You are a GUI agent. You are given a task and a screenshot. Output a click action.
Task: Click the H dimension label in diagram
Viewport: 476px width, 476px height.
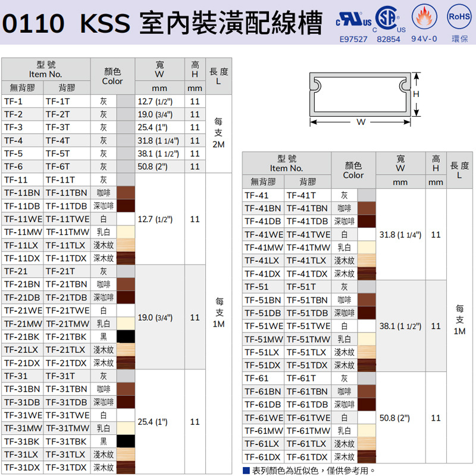point(416,94)
